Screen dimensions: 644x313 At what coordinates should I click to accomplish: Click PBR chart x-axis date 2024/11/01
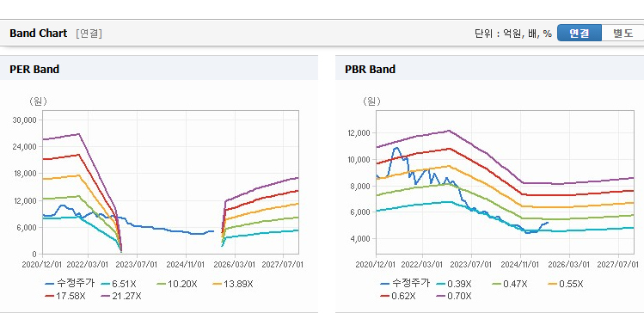[x=520, y=264]
